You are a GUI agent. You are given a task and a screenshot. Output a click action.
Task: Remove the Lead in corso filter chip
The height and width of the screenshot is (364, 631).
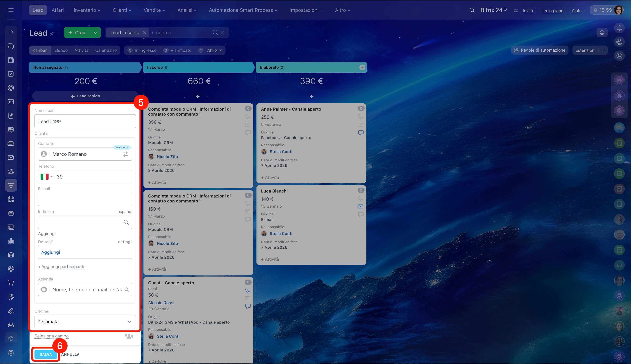(144, 33)
